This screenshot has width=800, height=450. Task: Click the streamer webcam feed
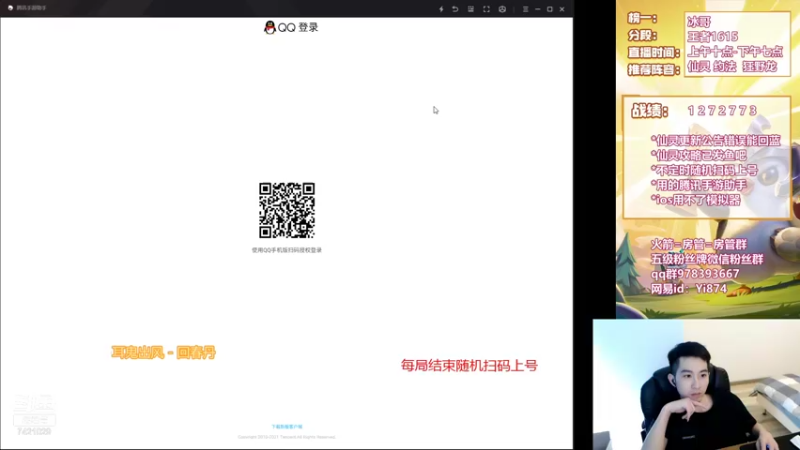coord(696,385)
